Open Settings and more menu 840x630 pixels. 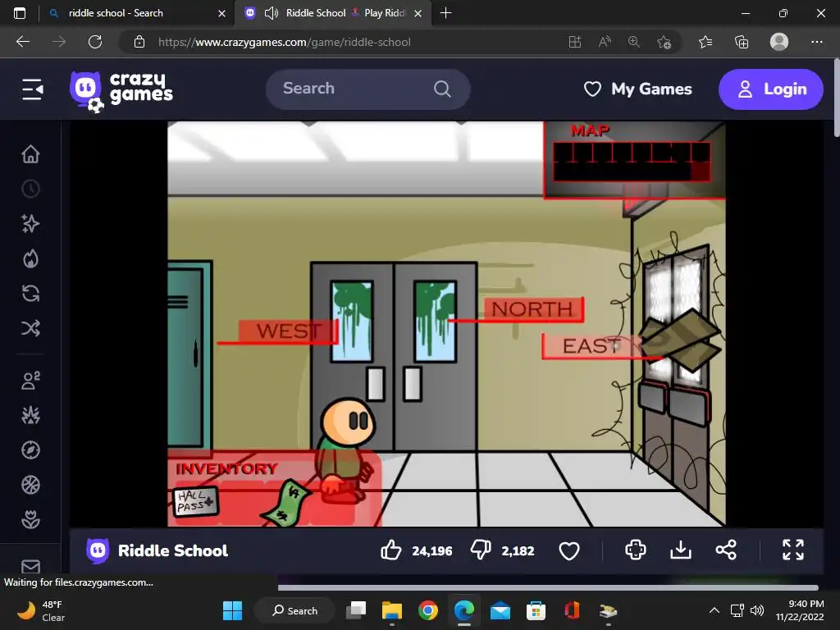(816, 42)
